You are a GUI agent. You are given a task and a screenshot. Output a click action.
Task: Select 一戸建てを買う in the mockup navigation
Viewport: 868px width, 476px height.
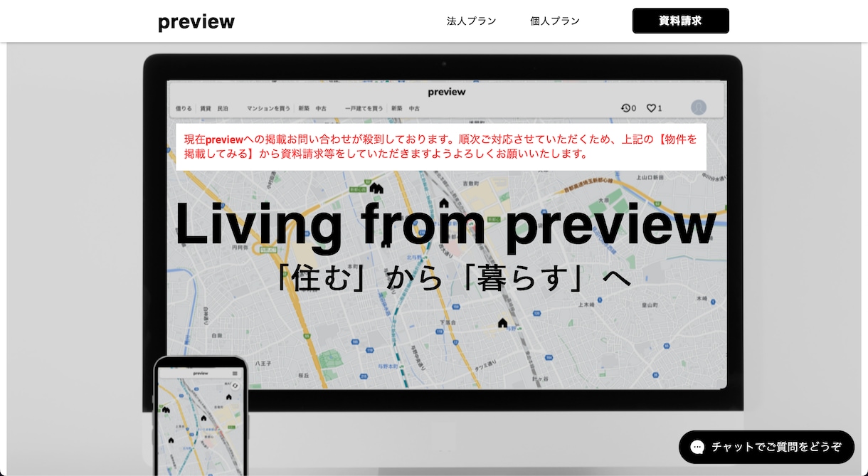click(364, 109)
